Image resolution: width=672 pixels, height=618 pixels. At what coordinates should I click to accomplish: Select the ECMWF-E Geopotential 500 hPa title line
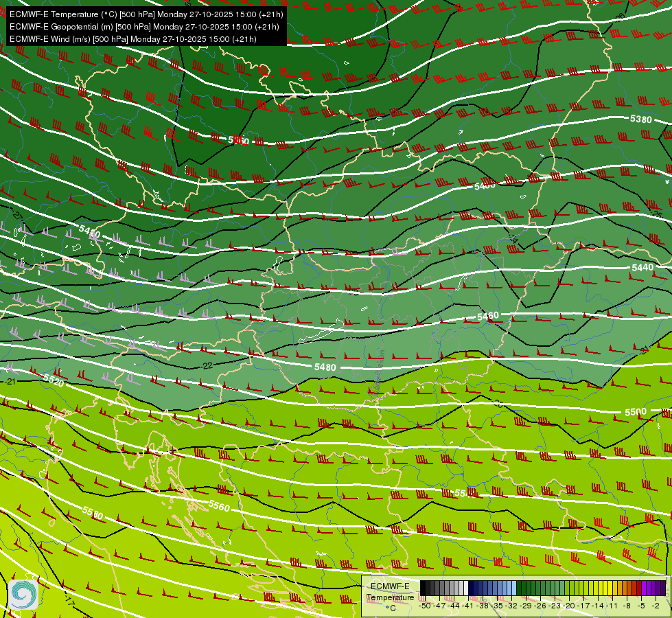click(x=144, y=27)
